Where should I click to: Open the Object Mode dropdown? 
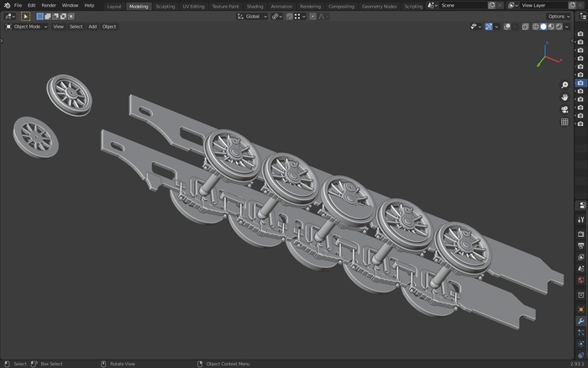tap(27, 27)
